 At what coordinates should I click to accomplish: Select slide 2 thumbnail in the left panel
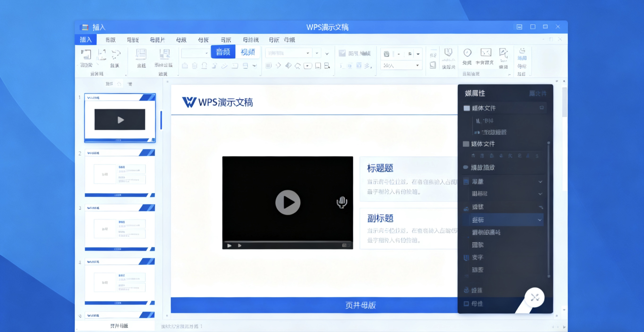click(x=120, y=174)
